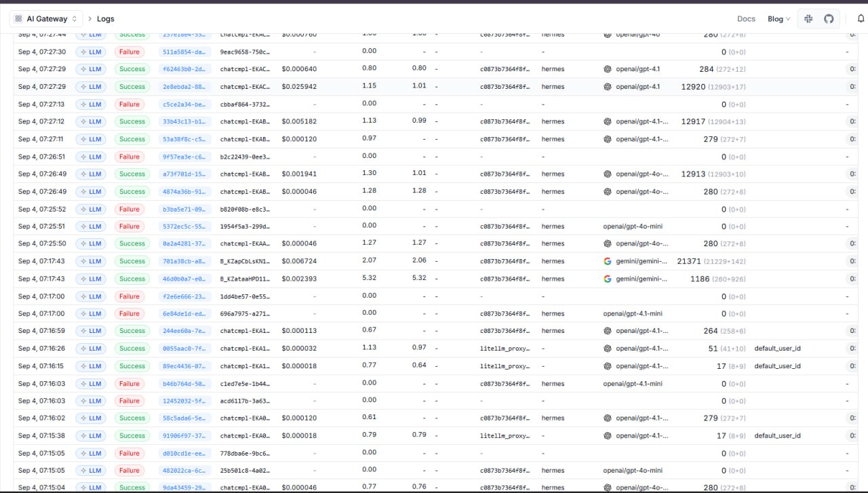Open request ID a73f701d-15
This screenshot has width=868, height=493.
[185, 174]
